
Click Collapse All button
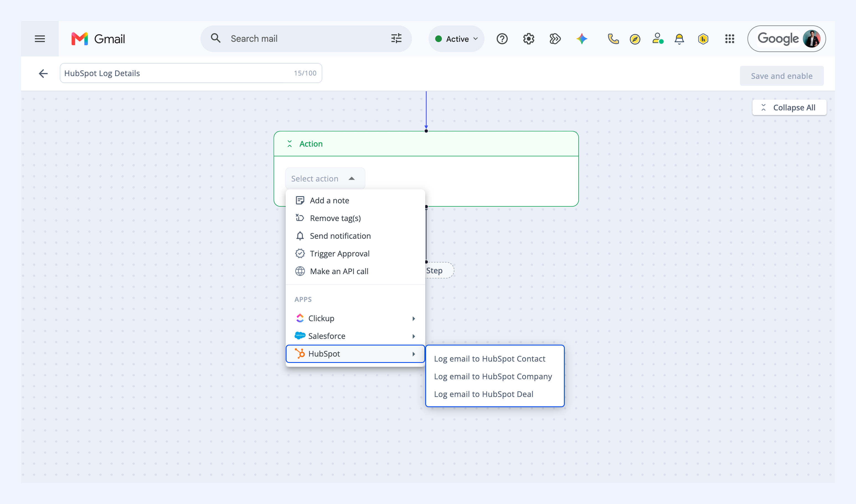click(x=789, y=107)
